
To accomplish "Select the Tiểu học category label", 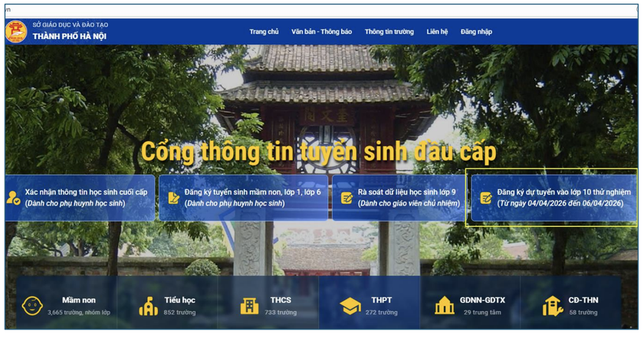I will click(x=179, y=300).
